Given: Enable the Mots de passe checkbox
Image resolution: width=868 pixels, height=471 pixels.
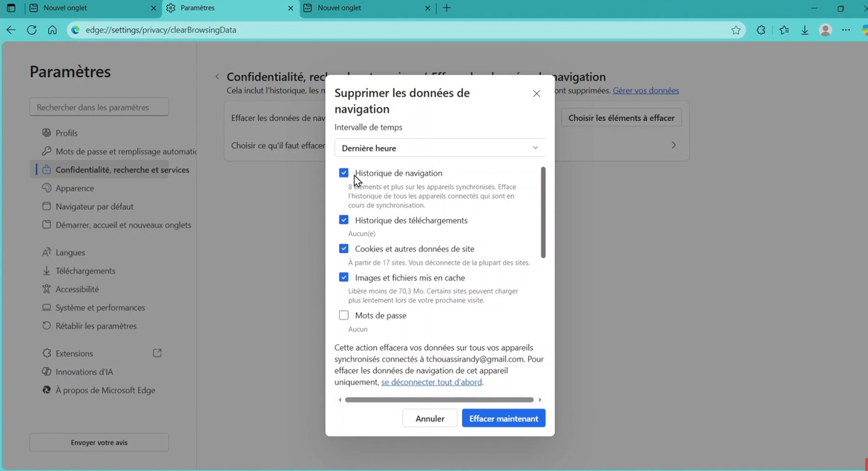Looking at the screenshot, I should [343, 315].
